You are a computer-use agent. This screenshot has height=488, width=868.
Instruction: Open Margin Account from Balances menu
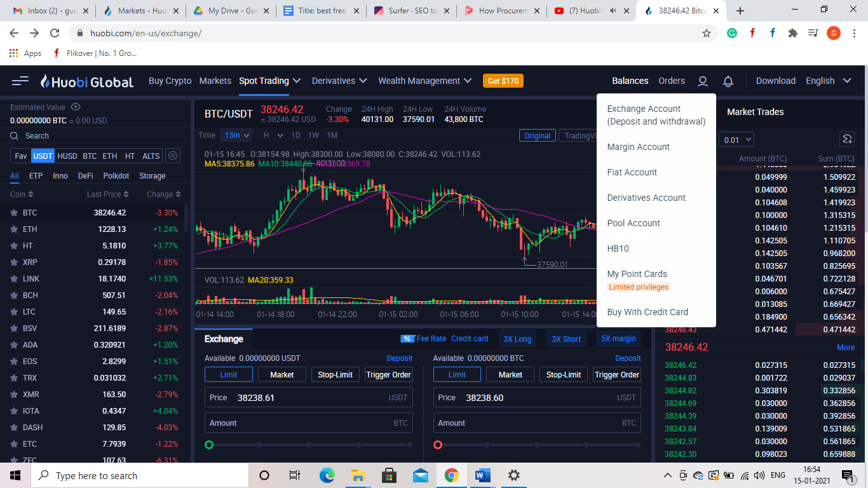639,147
